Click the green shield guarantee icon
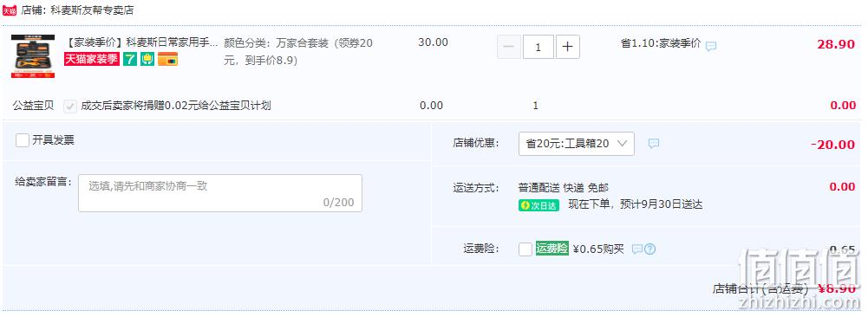Screen dimensions: 868x317 pyautogui.click(x=147, y=59)
